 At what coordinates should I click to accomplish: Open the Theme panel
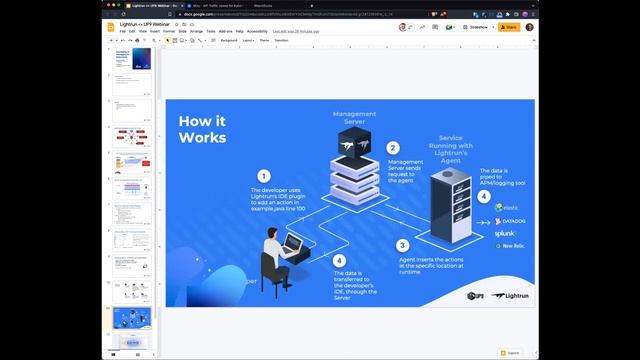(x=264, y=40)
